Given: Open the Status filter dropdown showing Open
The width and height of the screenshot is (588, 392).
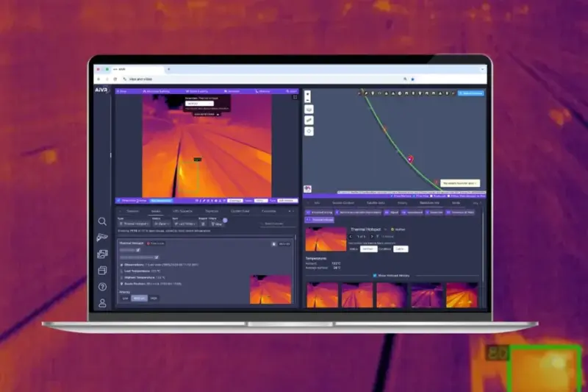Looking at the screenshot, I should click(161, 224).
